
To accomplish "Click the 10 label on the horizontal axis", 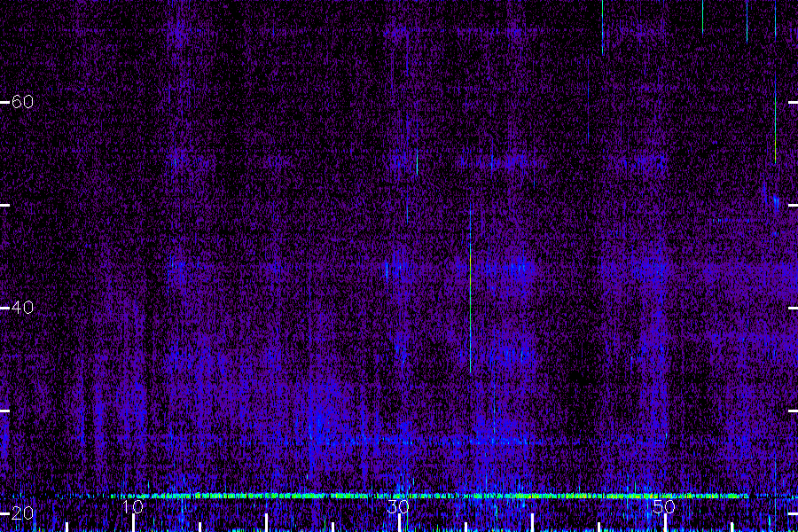I will [132, 506].
